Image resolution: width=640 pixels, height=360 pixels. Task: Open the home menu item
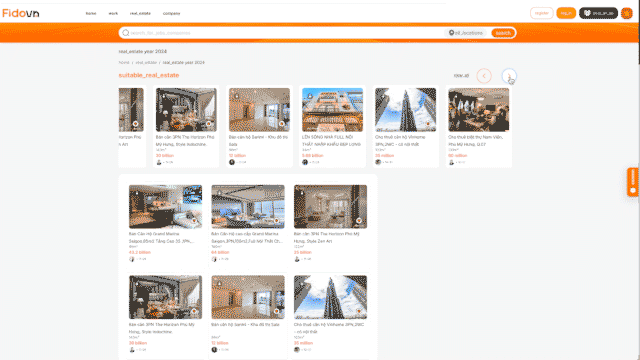point(91,13)
